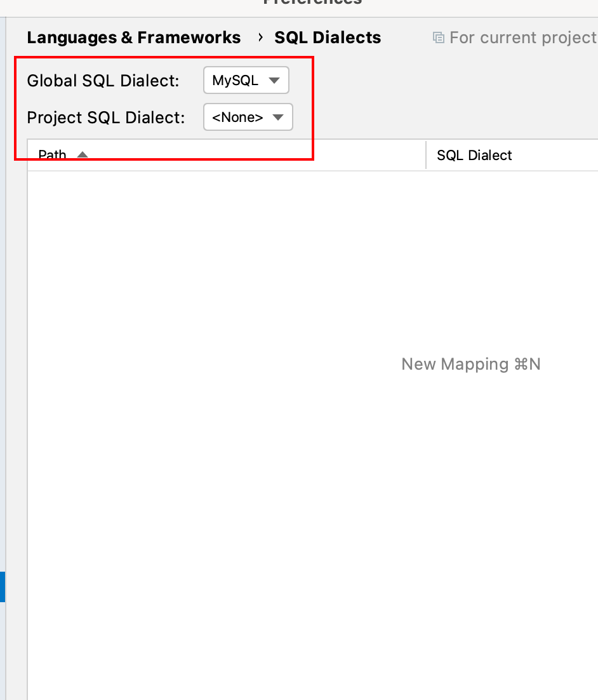
Task: Click the table header row divider
Action: [425, 155]
